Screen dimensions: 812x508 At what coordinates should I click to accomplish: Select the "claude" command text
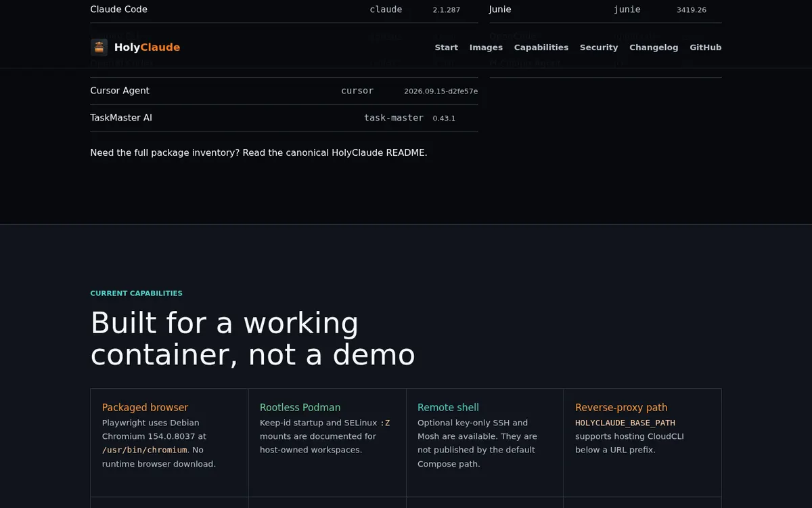(386, 9)
